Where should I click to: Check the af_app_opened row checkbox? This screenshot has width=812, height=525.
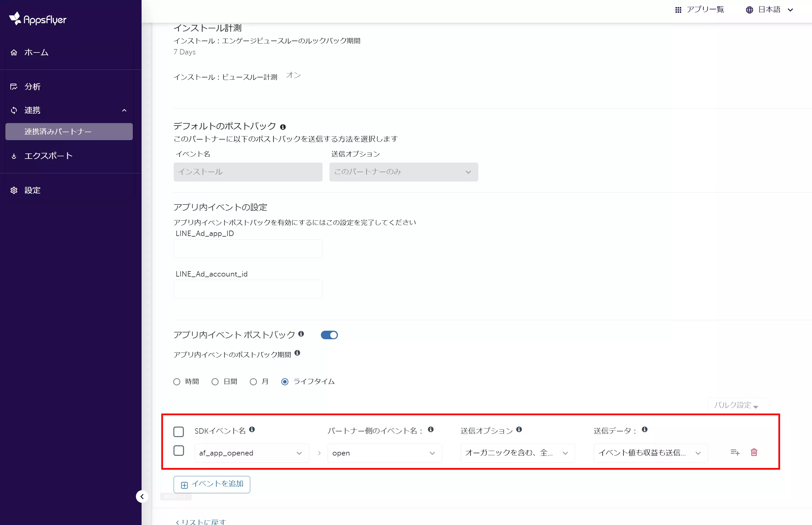pos(178,451)
